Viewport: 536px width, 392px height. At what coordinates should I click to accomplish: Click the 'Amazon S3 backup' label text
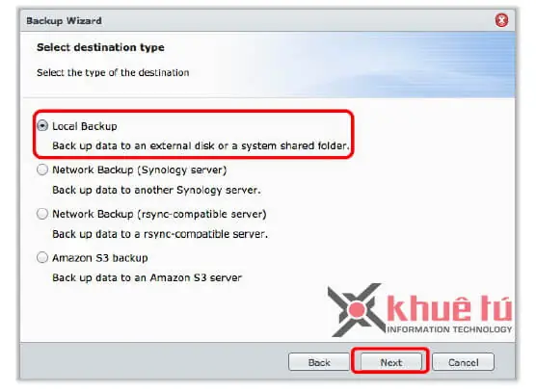[x=100, y=258]
